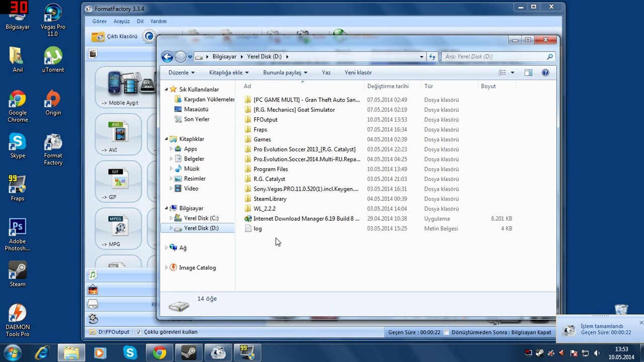
Task: Select Müzik library in navigation pane
Action: coord(191,168)
